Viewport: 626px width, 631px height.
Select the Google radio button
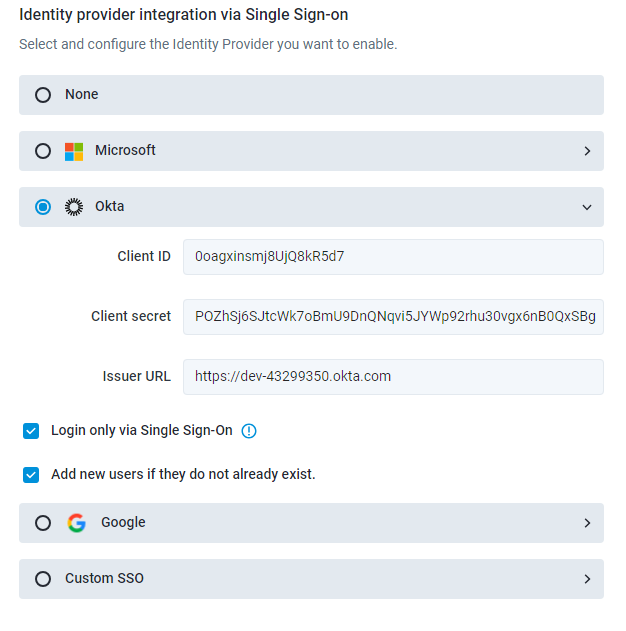43,523
